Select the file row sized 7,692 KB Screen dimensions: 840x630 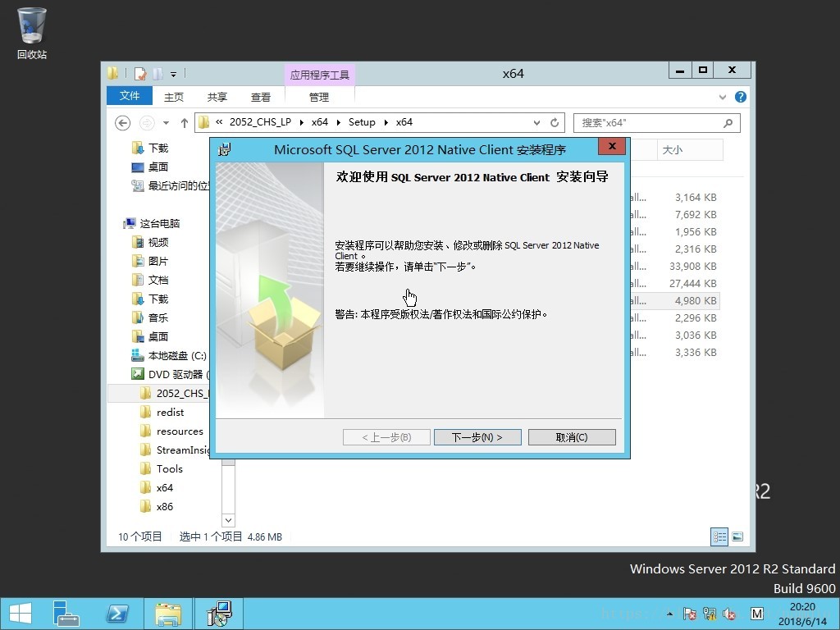tap(674, 214)
